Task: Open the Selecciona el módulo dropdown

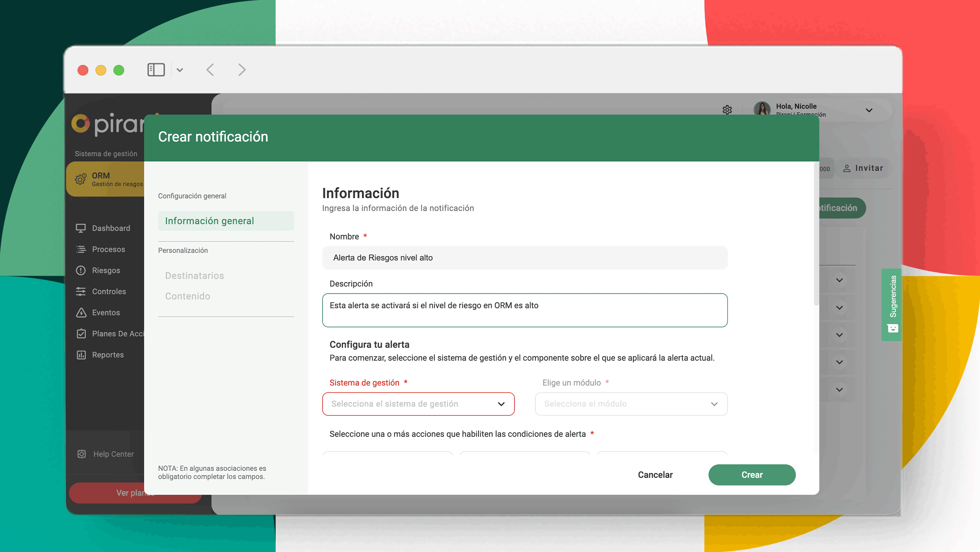Action: (x=631, y=404)
